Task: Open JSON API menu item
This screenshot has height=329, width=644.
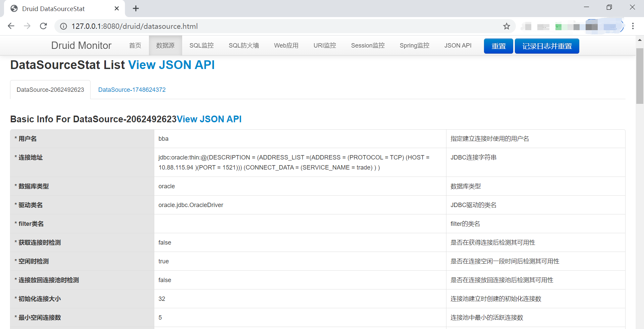Action: click(x=458, y=46)
